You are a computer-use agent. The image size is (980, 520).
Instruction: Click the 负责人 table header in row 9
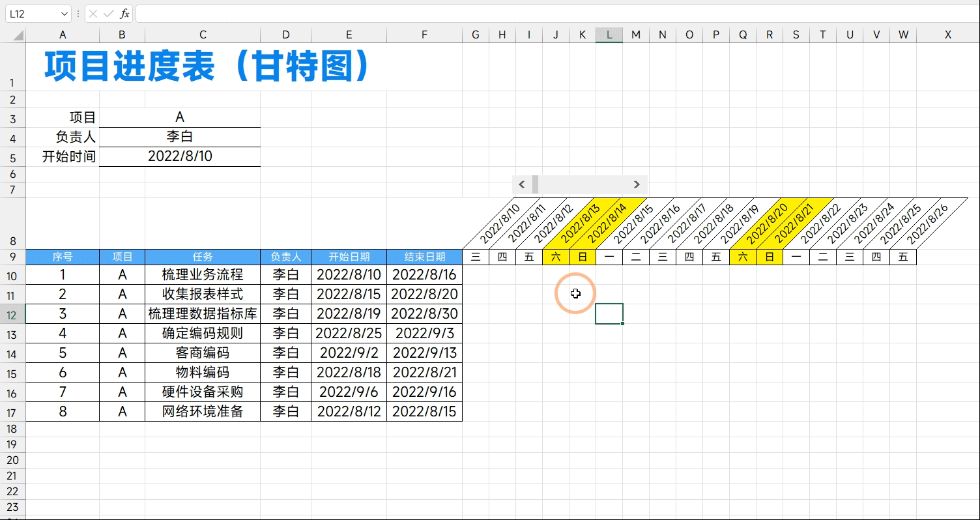[x=285, y=257]
